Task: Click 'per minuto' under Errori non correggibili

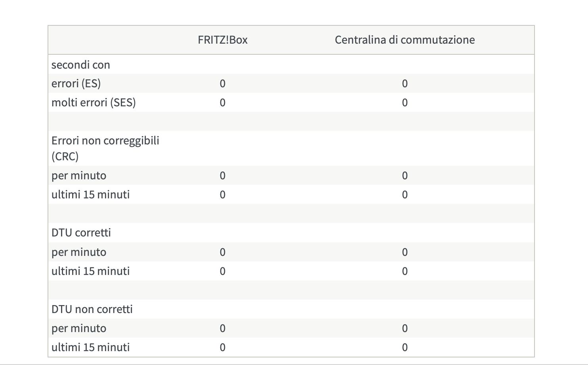Action: click(x=79, y=175)
